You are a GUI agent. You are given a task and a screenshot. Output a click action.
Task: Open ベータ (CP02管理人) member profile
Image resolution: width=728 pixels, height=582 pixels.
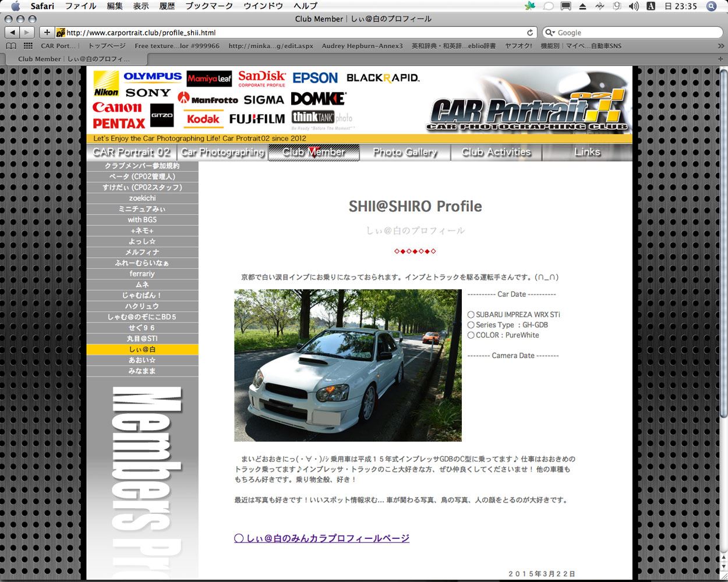pos(142,177)
